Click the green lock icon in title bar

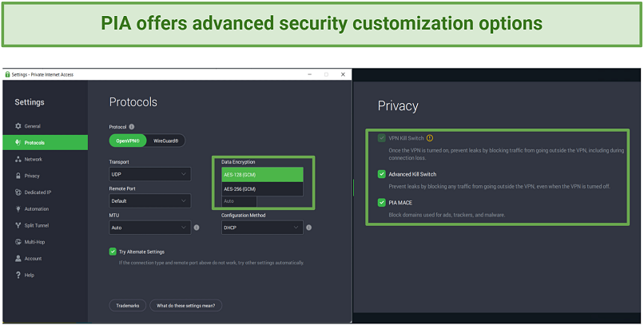tap(7, 74)
